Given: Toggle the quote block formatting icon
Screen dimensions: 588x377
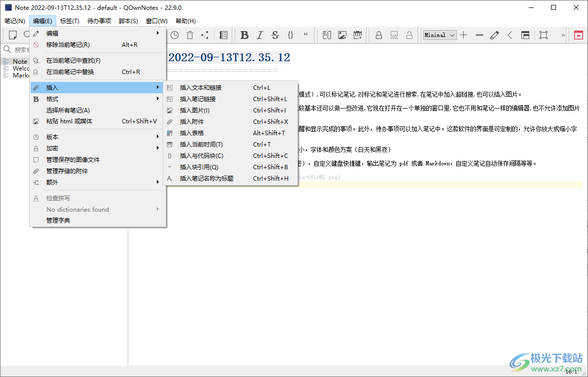Looking at the screenshot, I should [306, 35].
